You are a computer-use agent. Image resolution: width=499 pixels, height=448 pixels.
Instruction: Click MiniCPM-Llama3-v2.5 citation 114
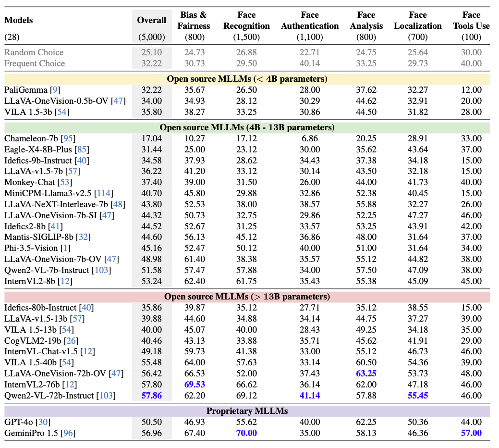103,193
